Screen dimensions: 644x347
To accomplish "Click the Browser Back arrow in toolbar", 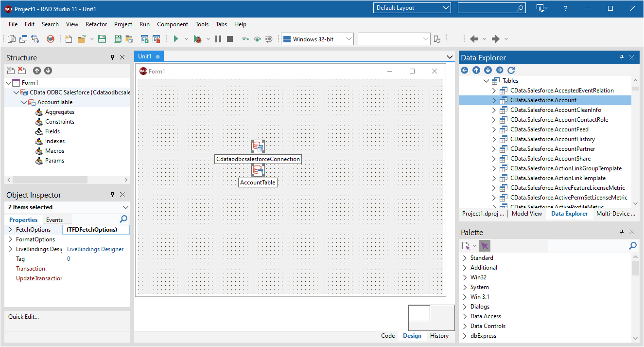I will tap(474, 39).
